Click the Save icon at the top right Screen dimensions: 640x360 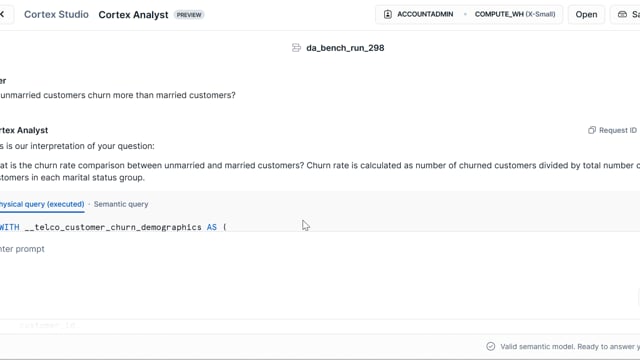tap(622, 14)
